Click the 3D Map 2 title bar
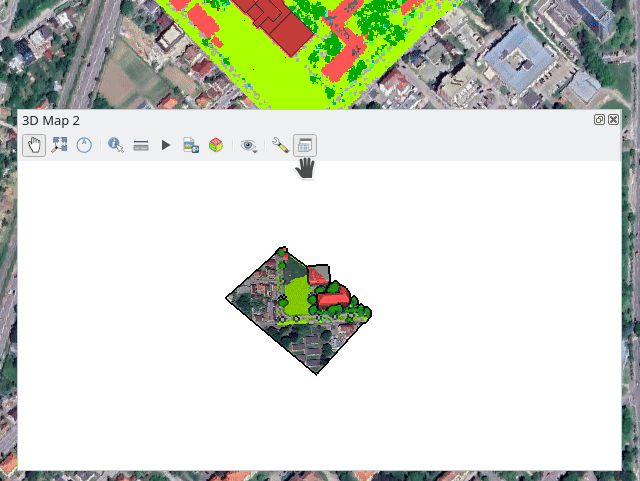The width and height of the screenshot is (640, 481). pos(300,120)
